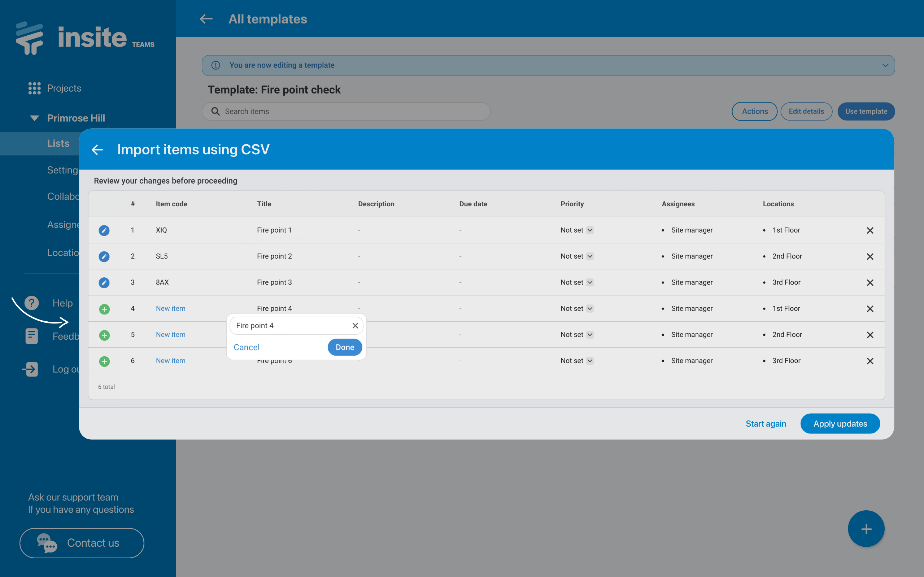Click Cancel in title edit popup
Image resolution: width=924 pixels, height=577 pixels.
(x=246, y=347)
